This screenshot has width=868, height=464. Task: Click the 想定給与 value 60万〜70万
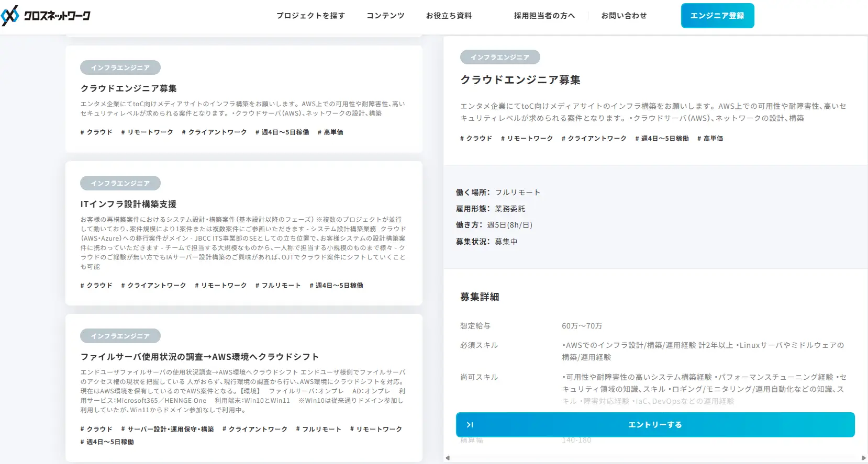582,326
